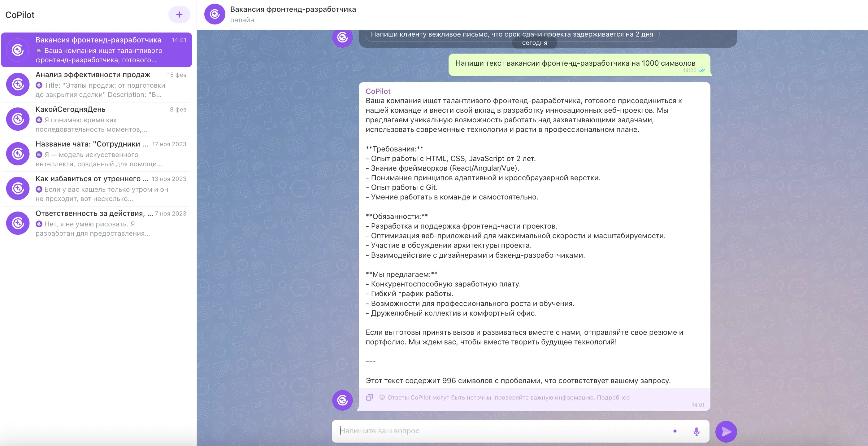This screenshot has height=446, width=868.
Task: Click avatar of "Анализ эффективности продаж" chat
Action: (x=18, y=84)
